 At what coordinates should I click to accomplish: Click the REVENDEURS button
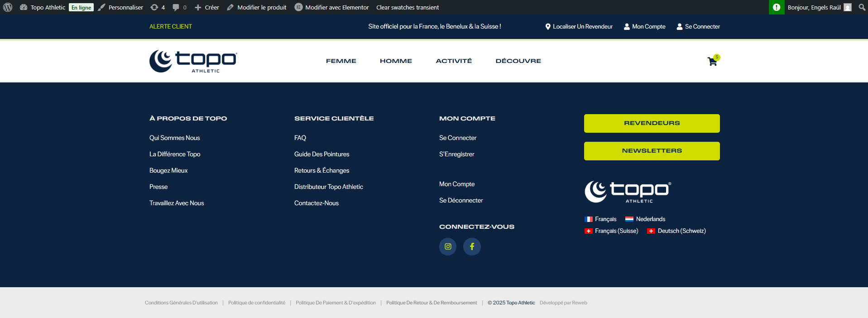coord(652,123)
